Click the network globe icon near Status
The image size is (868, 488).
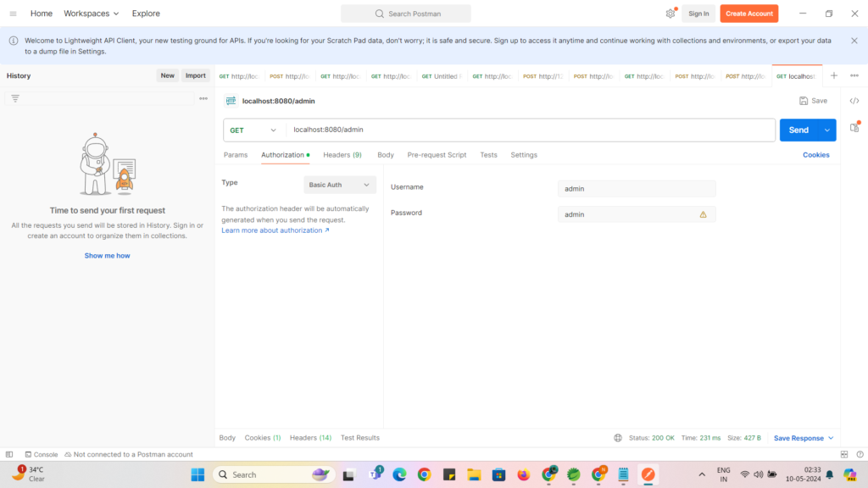click(x=618, y=438)
